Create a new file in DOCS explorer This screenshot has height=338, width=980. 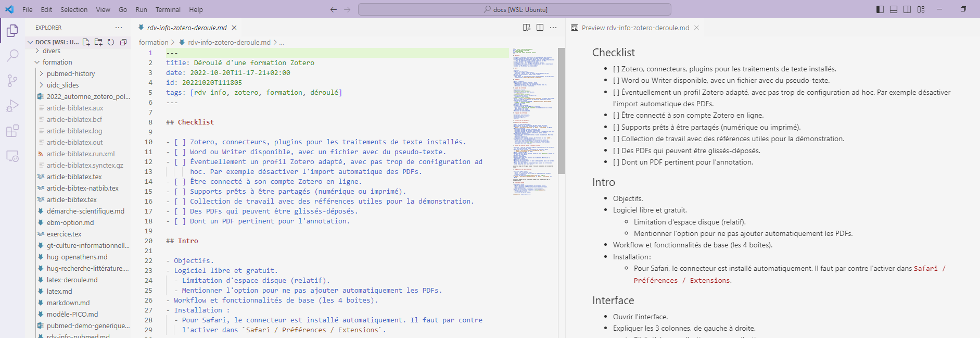click(x=86, y=42)
